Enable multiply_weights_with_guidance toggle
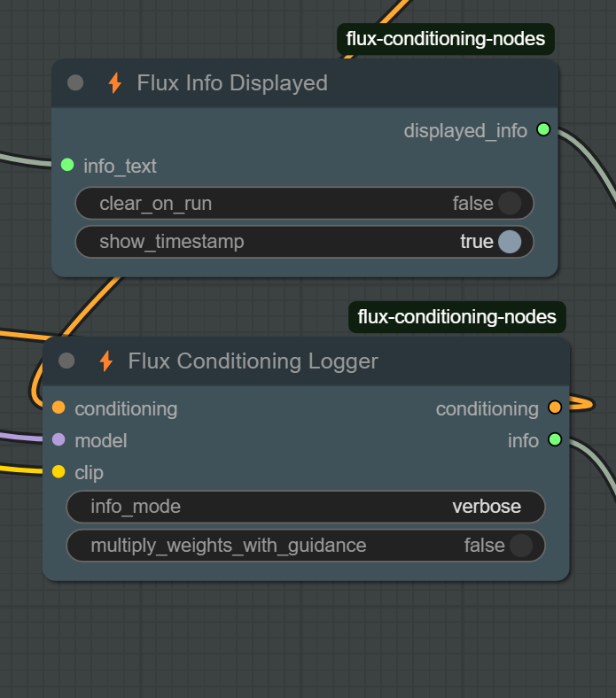616x698 pixels. click(520, 546)
